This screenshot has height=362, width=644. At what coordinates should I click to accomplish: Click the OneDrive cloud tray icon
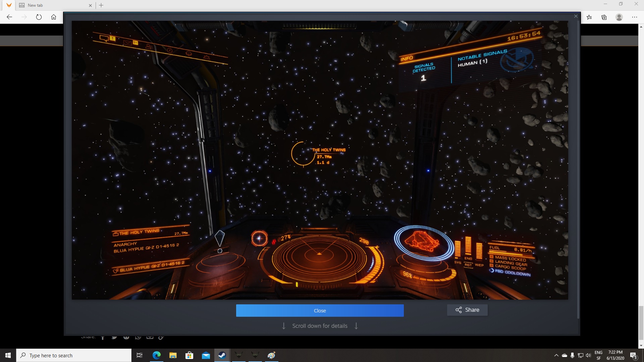coord(565,355)
